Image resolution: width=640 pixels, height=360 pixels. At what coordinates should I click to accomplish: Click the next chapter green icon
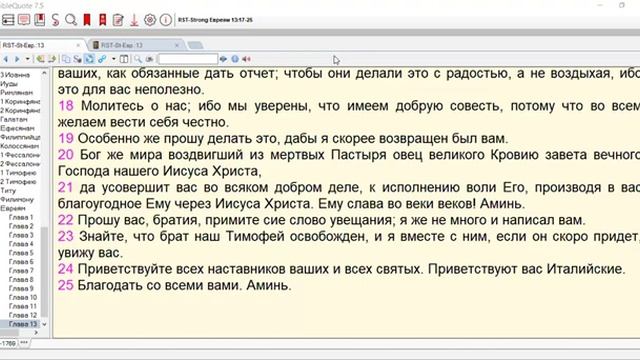pyautogui.click(x=51, y=59)
